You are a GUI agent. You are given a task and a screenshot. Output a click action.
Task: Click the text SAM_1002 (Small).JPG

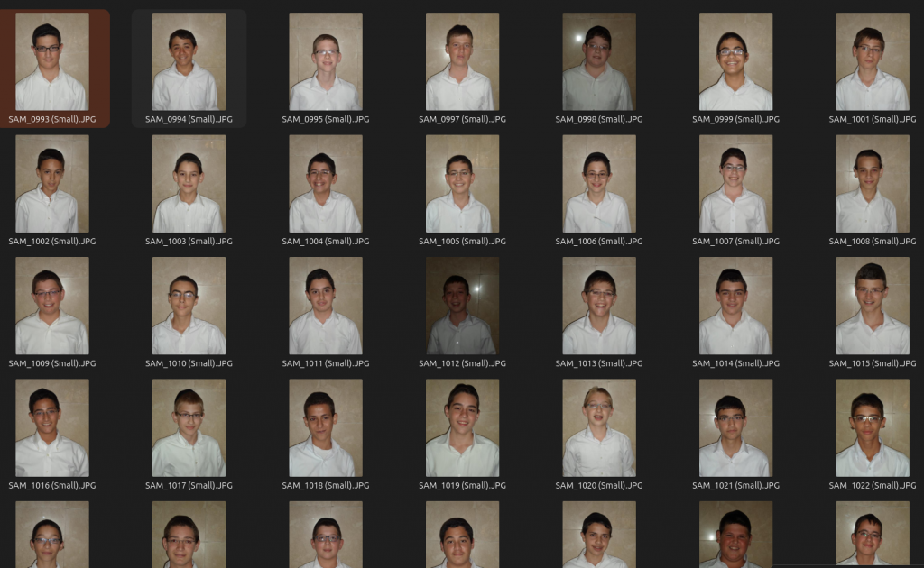51,242
